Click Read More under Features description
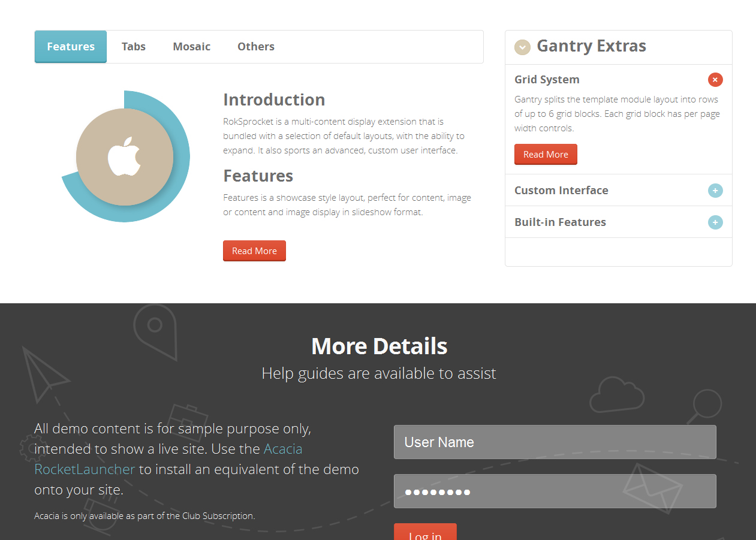 pos(254,251)
